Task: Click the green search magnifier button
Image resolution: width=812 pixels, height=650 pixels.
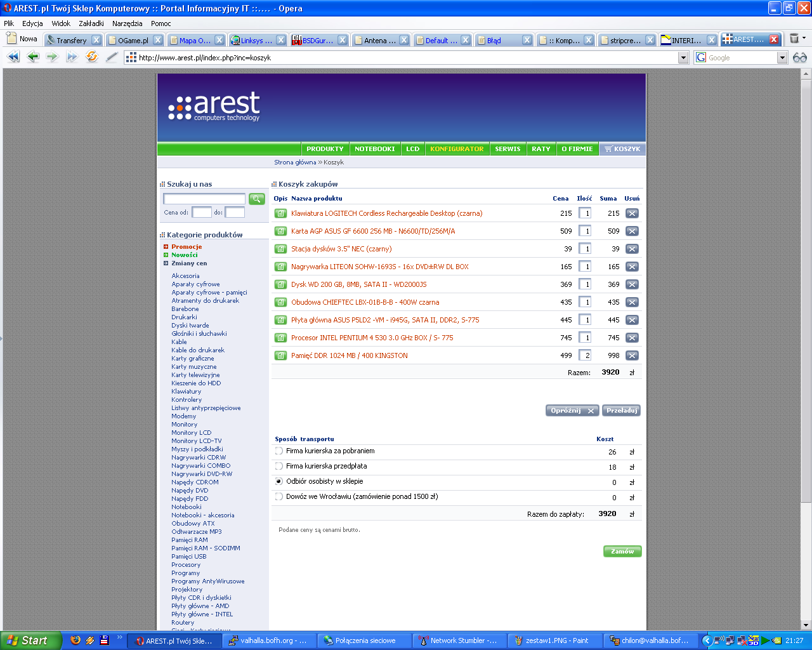Action: coord(257,199)
